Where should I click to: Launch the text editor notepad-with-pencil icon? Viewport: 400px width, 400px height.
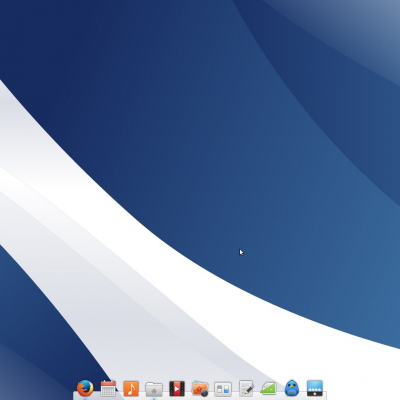[x=246, y=389]
